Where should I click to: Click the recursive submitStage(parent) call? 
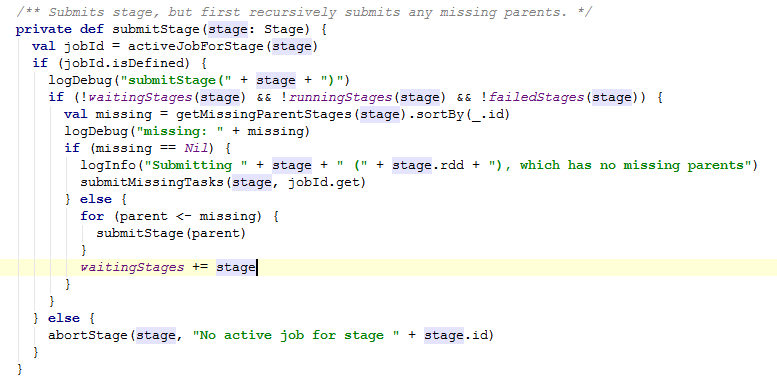[x=171, y=232]
